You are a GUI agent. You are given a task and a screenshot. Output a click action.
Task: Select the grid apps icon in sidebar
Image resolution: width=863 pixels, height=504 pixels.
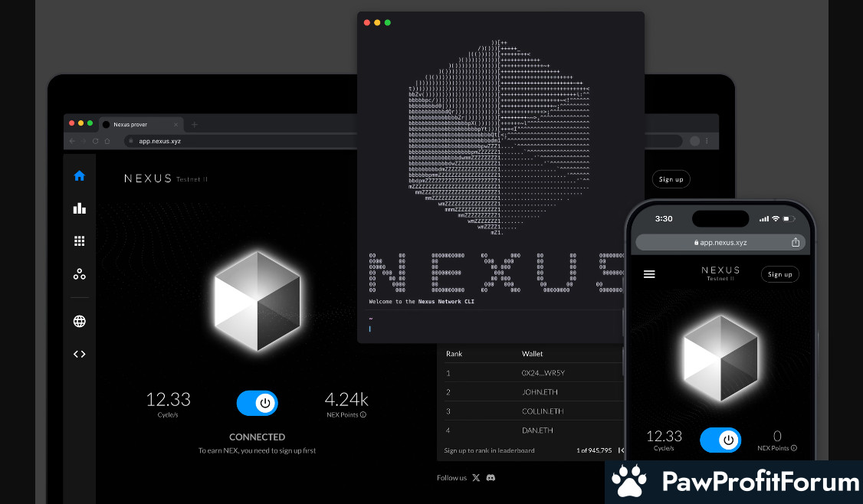79,241
